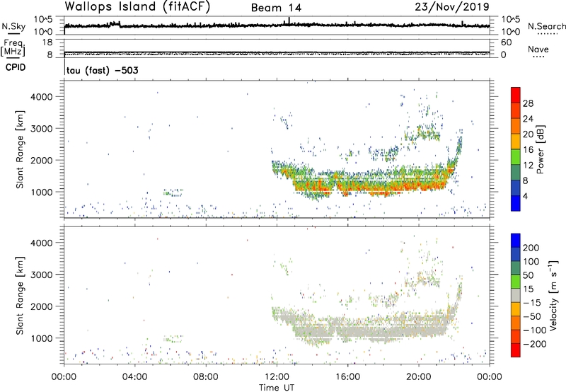The width and height of the screenshot is (566, 392).
Task: Click the gray band of velocity color bar
Action: (516, 296)
